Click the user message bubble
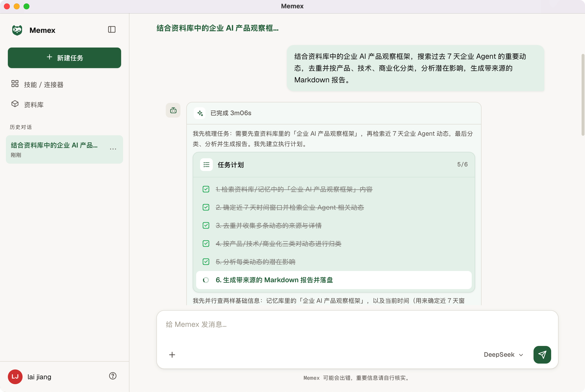The height and width of the screenshot is (392, 585). click(415, 68)
